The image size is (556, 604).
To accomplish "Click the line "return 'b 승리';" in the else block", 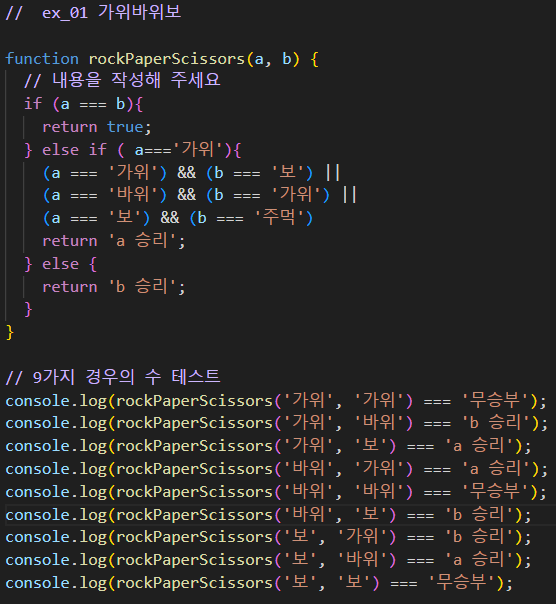I will (x=114, y=287).
